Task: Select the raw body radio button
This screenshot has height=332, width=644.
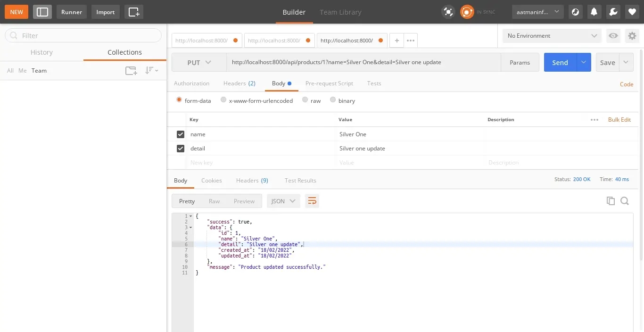Action: click(305, 100)
